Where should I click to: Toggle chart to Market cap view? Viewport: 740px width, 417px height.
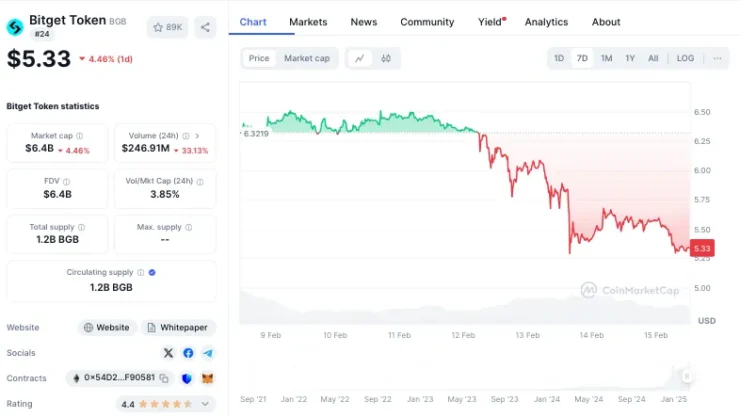307,58
